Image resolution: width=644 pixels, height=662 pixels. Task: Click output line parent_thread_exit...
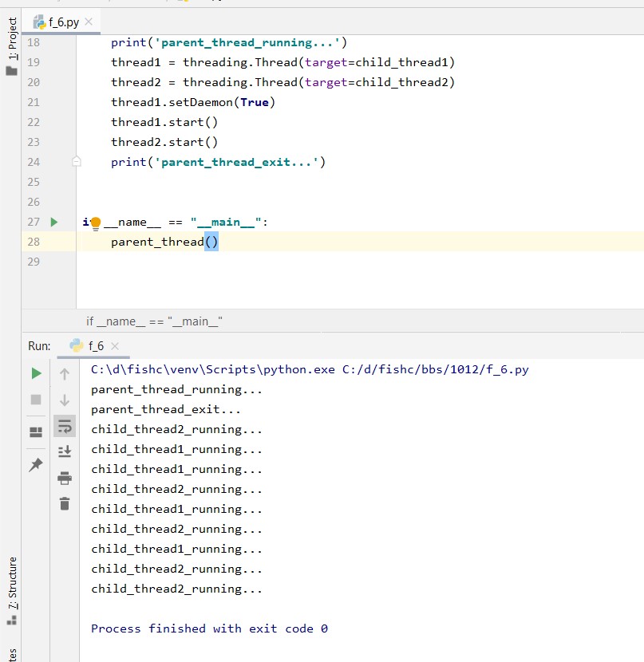(166, 409)
